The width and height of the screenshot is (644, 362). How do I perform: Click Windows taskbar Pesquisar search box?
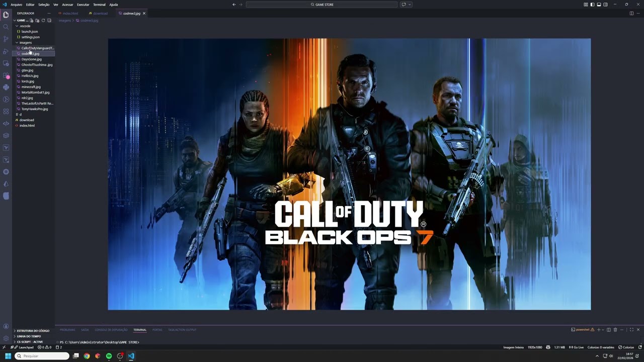[x=41, y=356]
